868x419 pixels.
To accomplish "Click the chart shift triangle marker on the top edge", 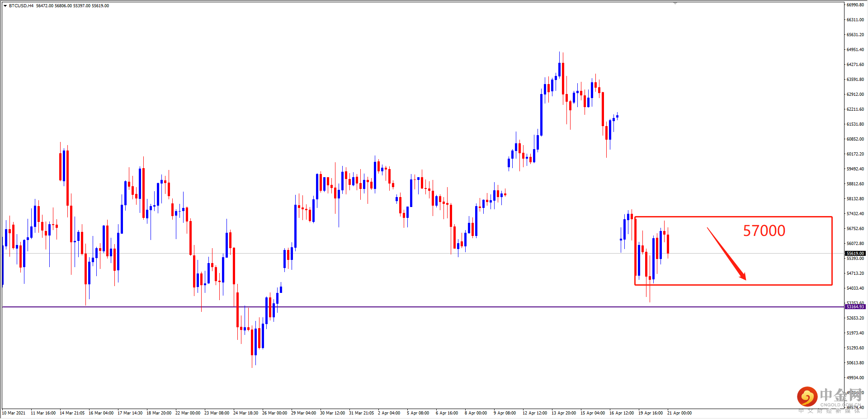I will pos(675,3).
